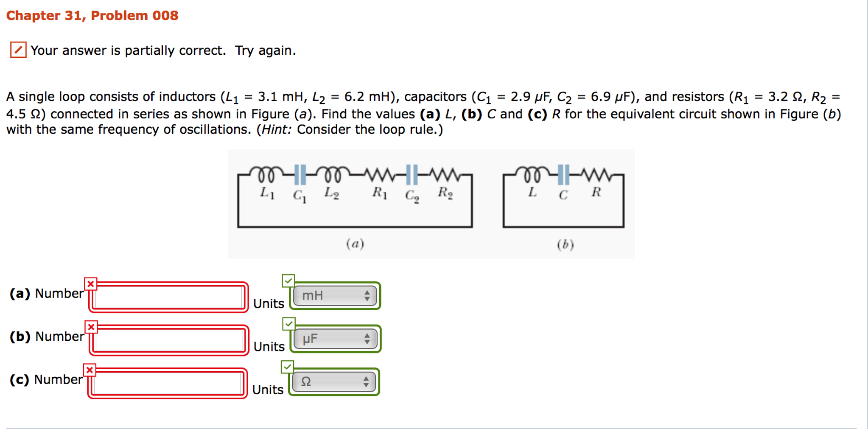Click the red X icon above answer (b)

click(90, 327)
